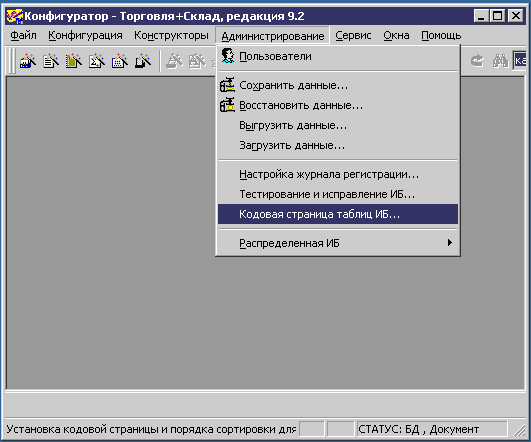Open the Конфигурация menu
The width and height of the screenshot is (531, 442).
[x=85, y=35]
